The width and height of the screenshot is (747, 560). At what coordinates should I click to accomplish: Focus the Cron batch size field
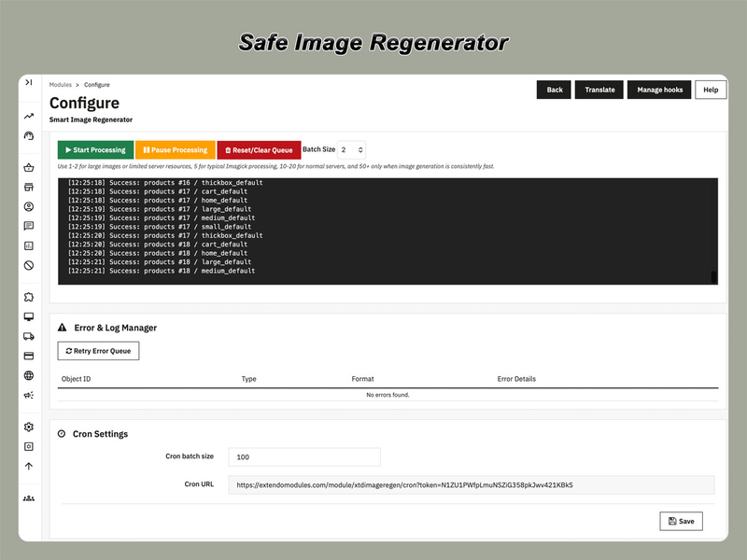pos(304,456)
